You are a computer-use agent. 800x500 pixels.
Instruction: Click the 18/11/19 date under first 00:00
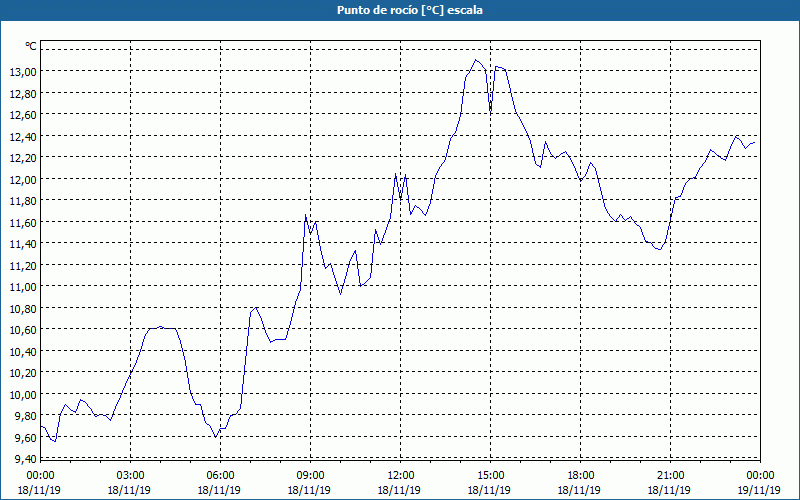tap(40, 490)
